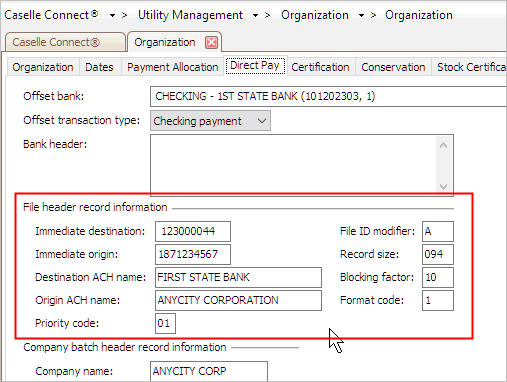Click the Offset bank field
The image size is (507, 382).
[328, 96]
